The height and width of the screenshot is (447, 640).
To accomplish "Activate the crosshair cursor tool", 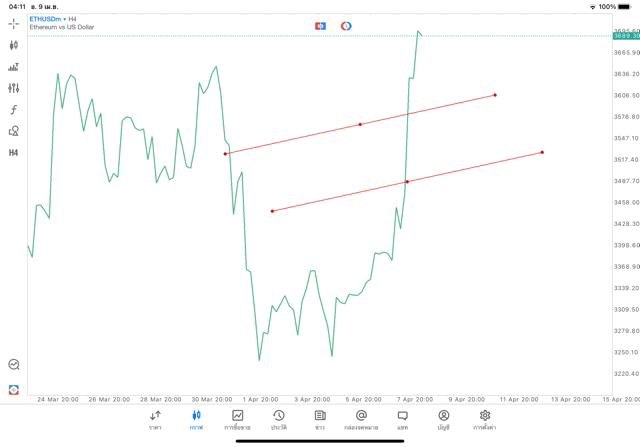I will [14, 23].
